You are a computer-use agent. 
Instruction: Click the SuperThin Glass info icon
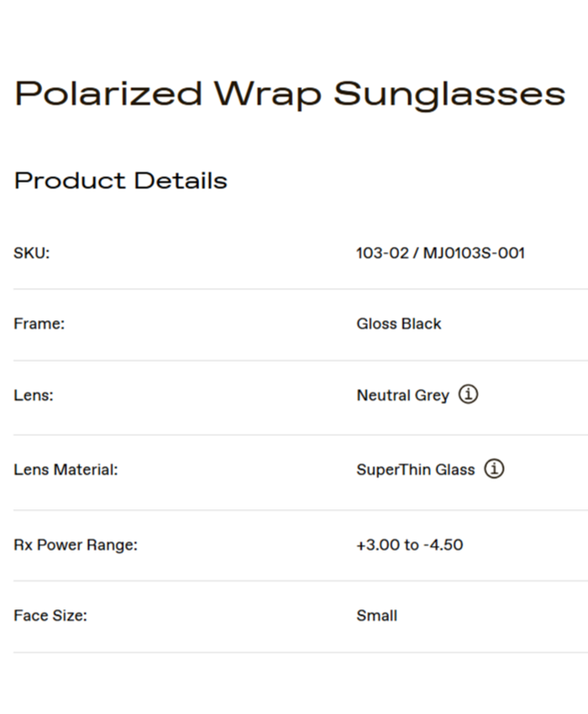pos(495,470)
